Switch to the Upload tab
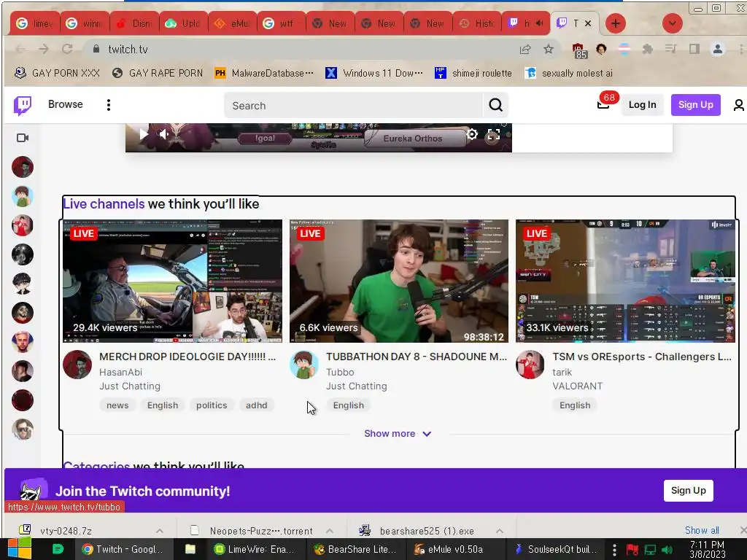Viewport: 747px width, 560px height. [x=182, y=23]
